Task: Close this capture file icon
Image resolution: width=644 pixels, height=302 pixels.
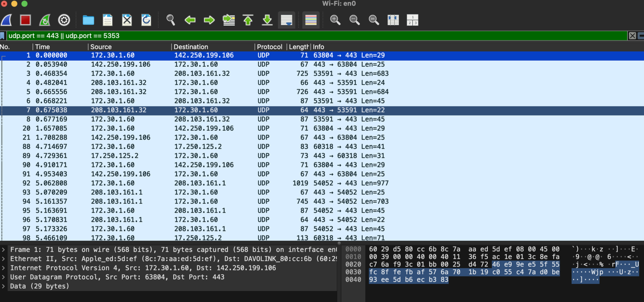Action: (127, 20)
